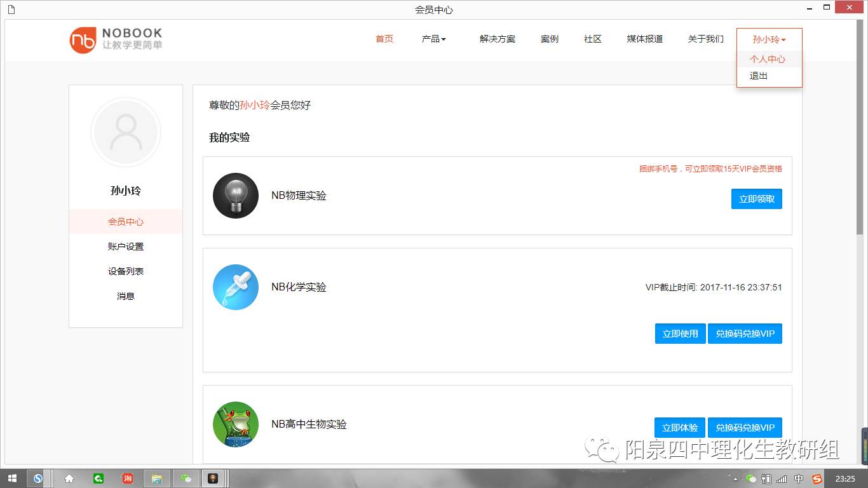868x488 pixels.
Task: Click the network signal tray icon
Action: pyautogui.click(x=782, y=479)
